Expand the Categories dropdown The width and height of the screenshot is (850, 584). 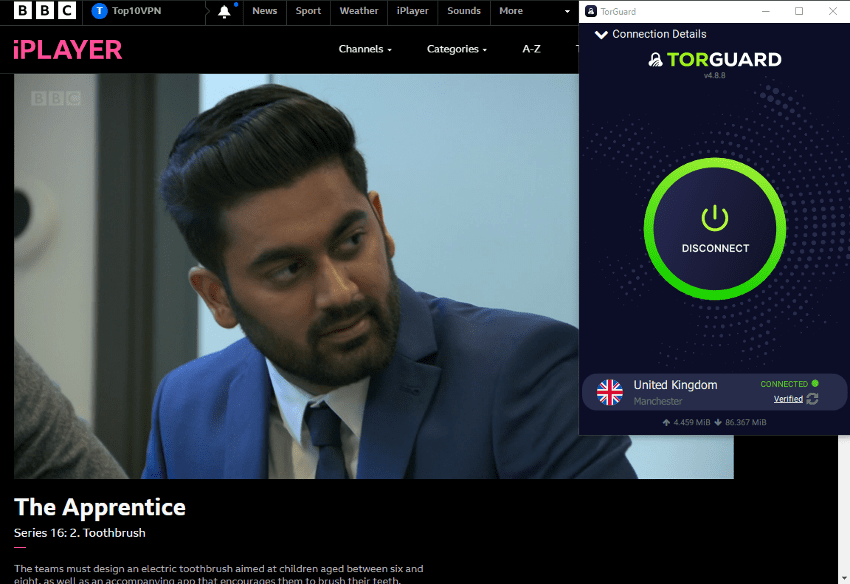tap(456, 48)
